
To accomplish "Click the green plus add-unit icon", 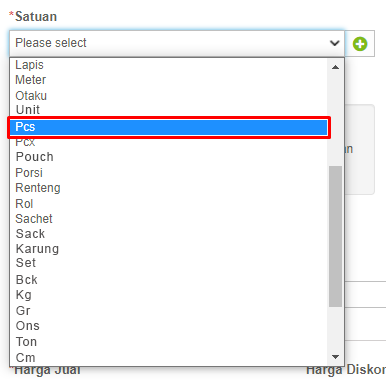I will tap(360, 44).
